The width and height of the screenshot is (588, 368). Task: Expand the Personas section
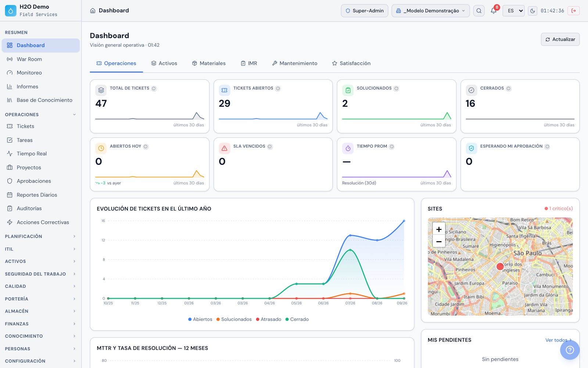coord(41,348)
